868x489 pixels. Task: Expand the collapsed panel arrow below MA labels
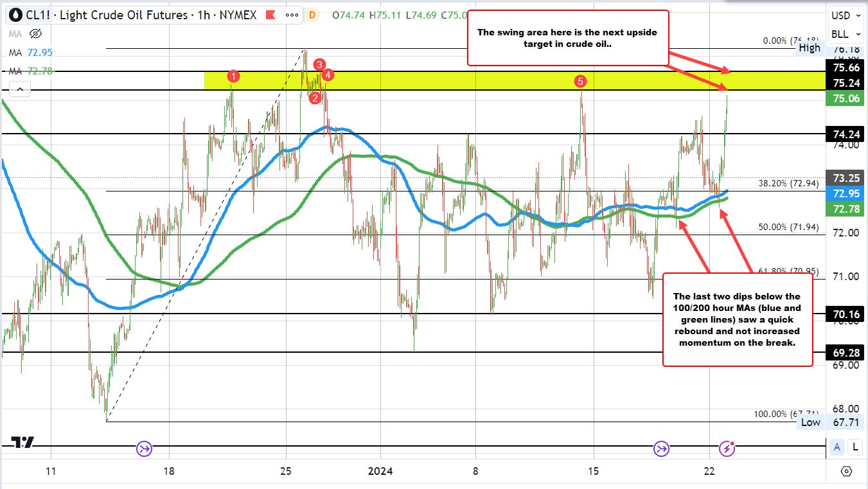click(19, 89)
